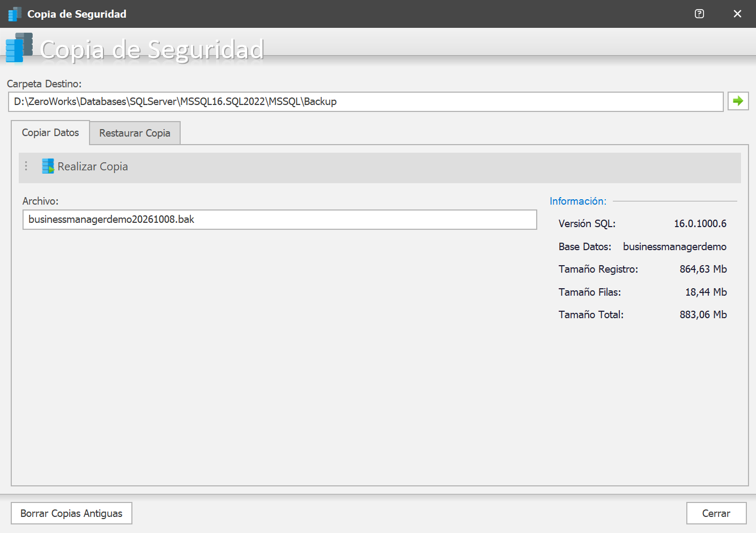Screen dimensions: 756x533
Task: Open the help icon in title bar
Action: 699,14
